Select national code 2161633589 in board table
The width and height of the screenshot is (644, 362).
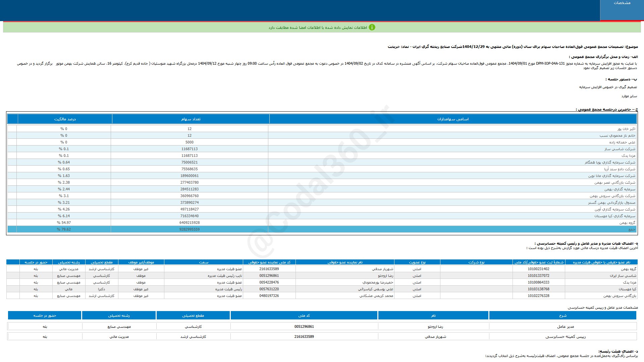(x=269, y=269)
